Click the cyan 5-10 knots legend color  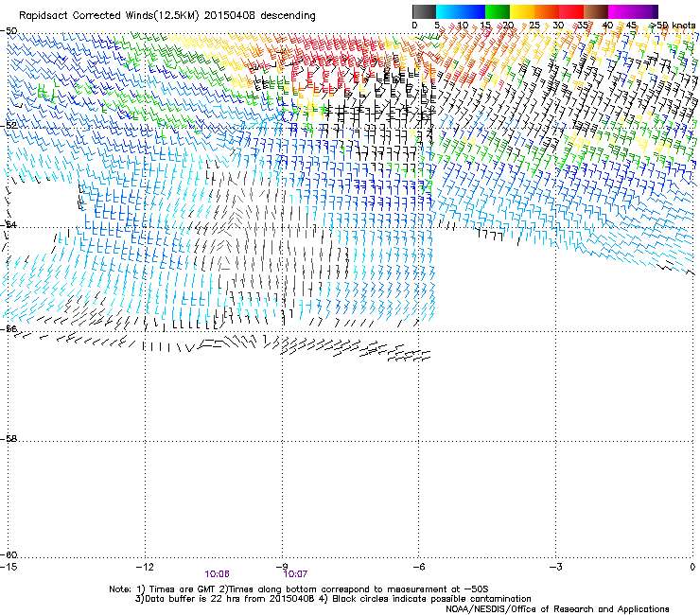point(447,11)
